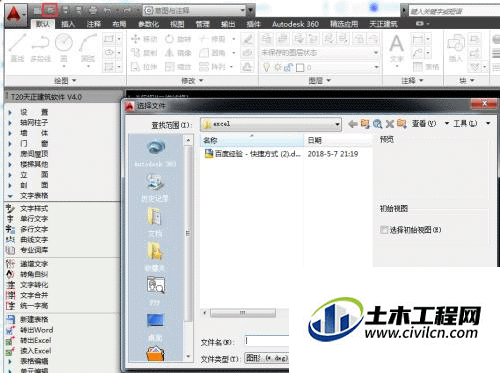Click the search the web icon in dialog
This screenshot has height=373, width=500.
tap(377, 124)
